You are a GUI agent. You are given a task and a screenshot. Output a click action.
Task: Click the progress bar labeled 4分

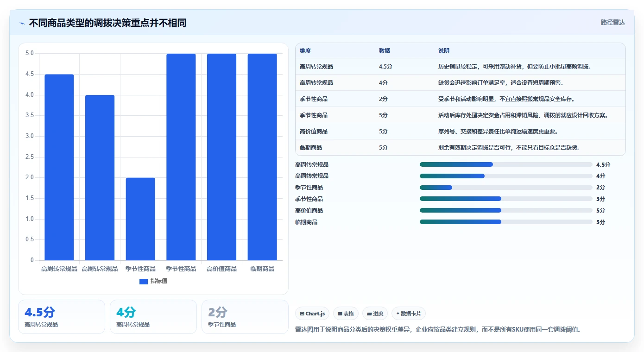point(506,176)
